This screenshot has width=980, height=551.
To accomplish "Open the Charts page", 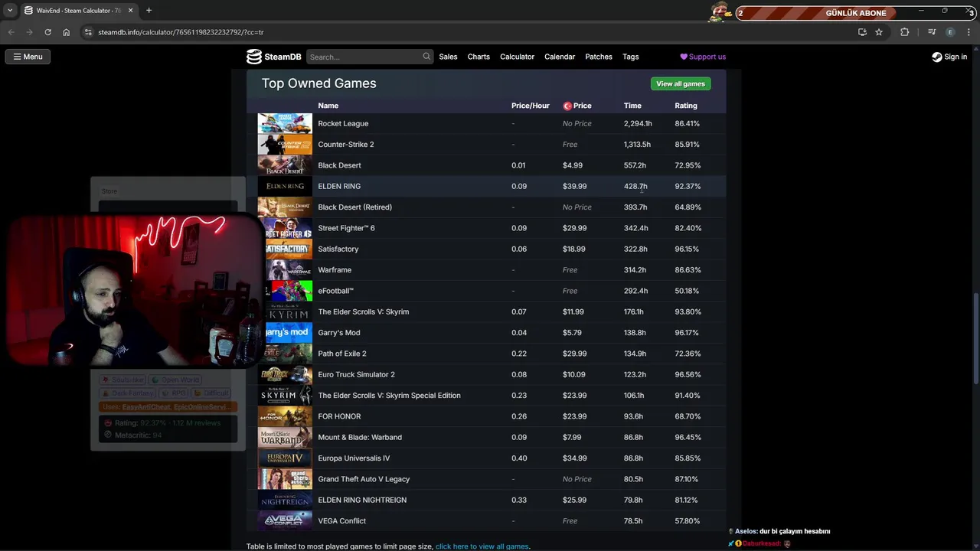I will [x=479, y=57].
